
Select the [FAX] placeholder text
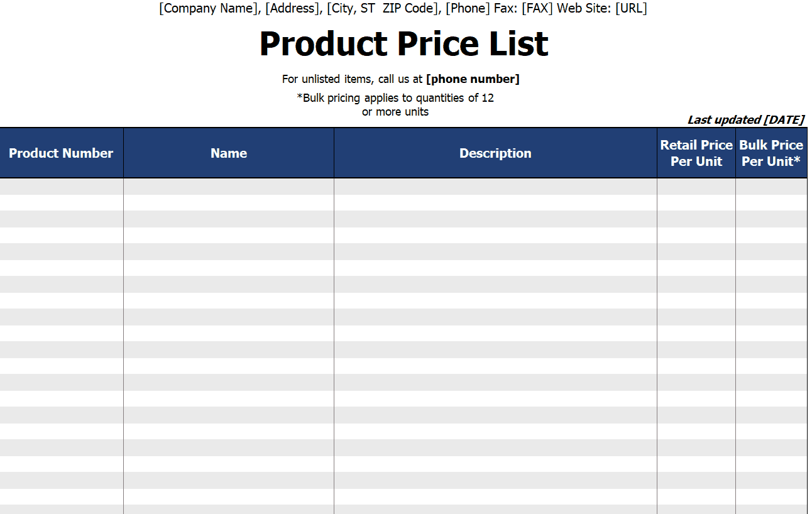(x=537, y=8)
